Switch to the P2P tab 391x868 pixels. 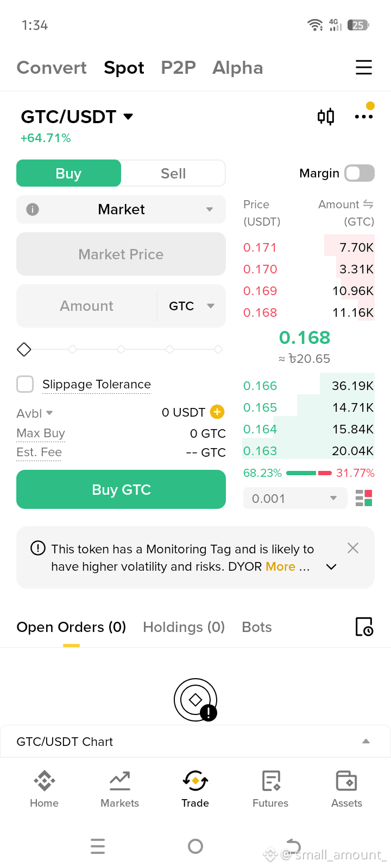[178, 67]
